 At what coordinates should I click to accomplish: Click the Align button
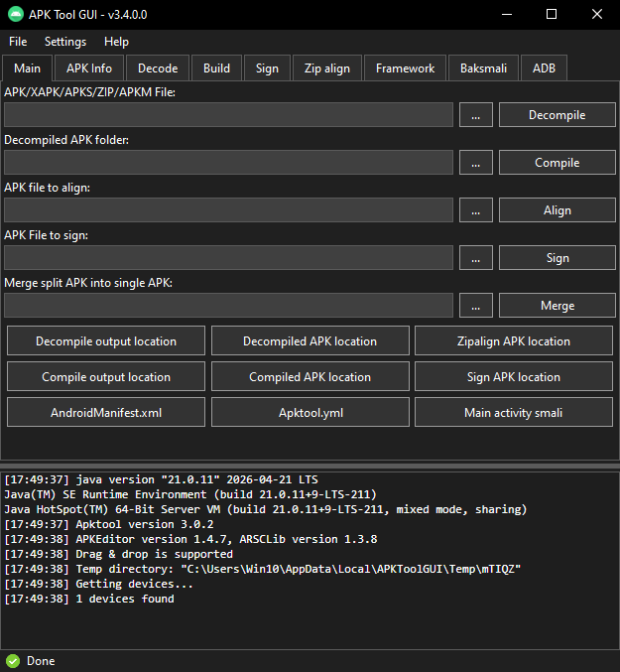coord(558,209)
